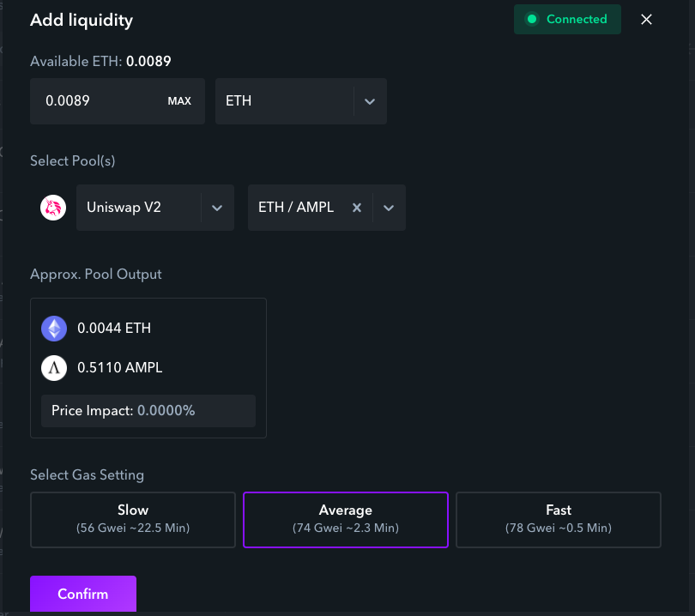695x616 pixels.
Task: Remove the ETH / AMPL pool selection
Action: 357,208
